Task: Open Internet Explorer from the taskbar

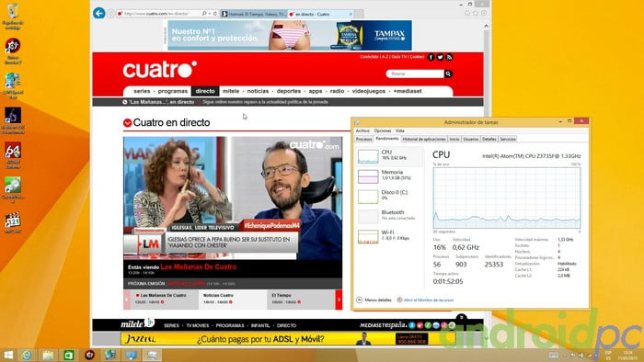Action: click(27, 355)
